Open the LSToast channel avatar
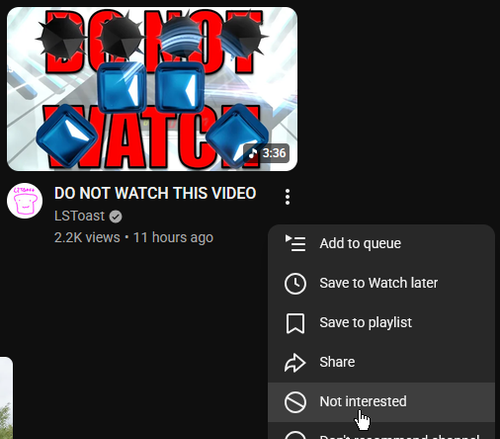The height and width of the screenshot is (439, 500). coord(25,201)
